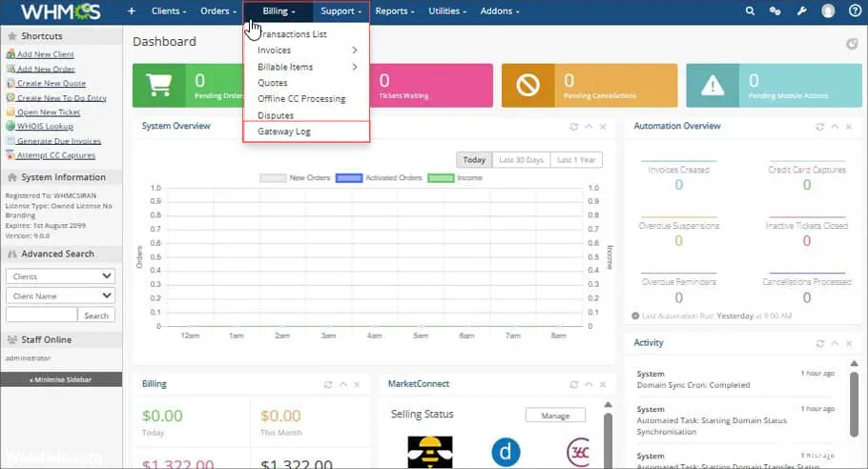The height and width of the screenshot is (469, 868).
Task: Click Minimise Sidebar bar
Action: (x=61, y=379)
